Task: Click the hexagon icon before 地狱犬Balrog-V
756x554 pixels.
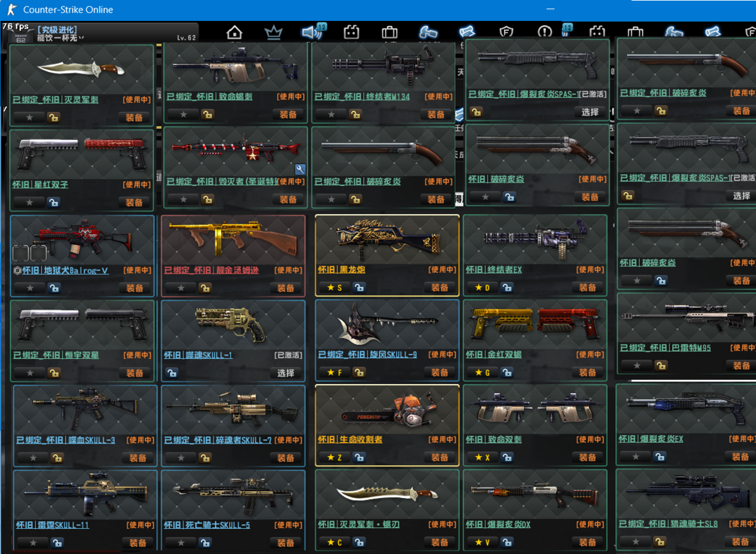Action: [x=17, y=271]
